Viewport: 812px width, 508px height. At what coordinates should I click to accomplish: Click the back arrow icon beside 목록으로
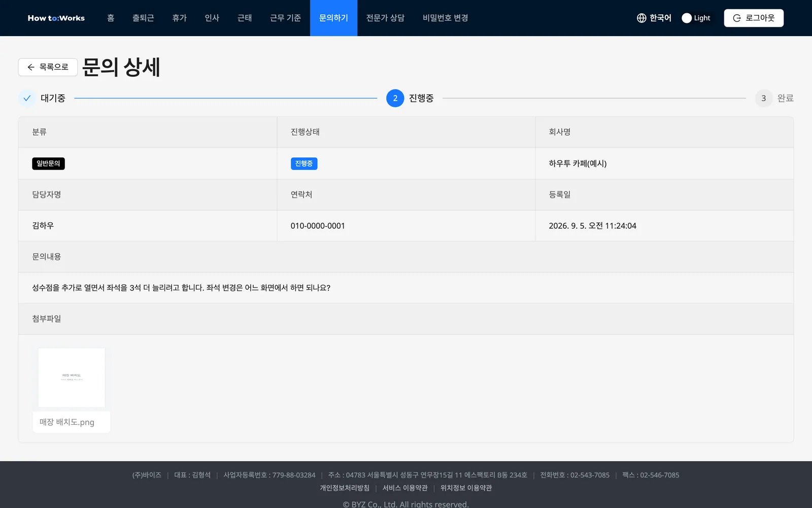pos(31,67)
